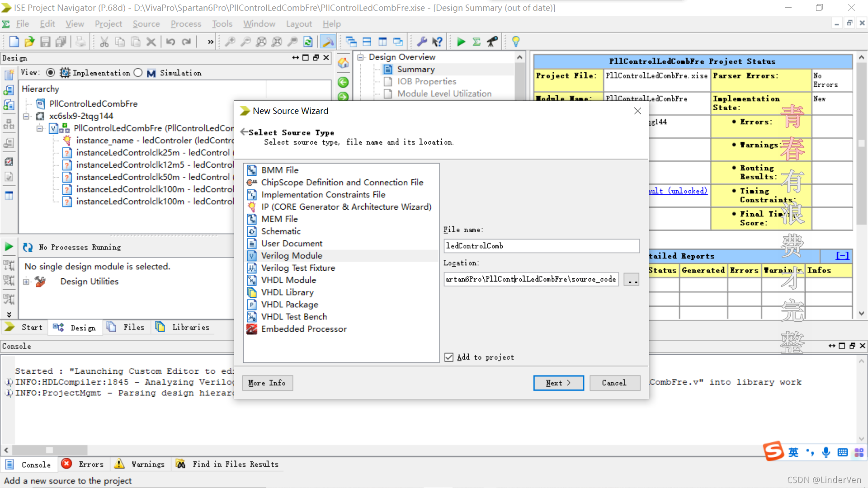
Task: Click the Undo toolbar icon
Action: [170, 42]
